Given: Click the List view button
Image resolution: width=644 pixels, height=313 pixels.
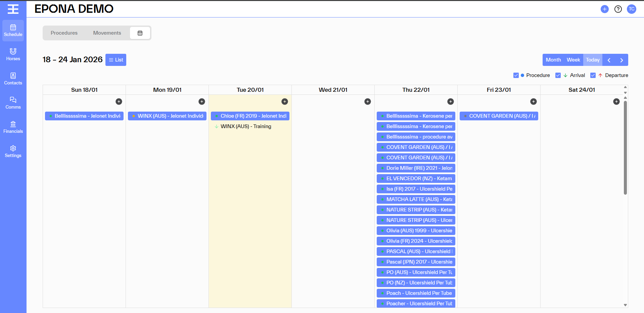Looking at the screenshot, I should click(116, 60).
